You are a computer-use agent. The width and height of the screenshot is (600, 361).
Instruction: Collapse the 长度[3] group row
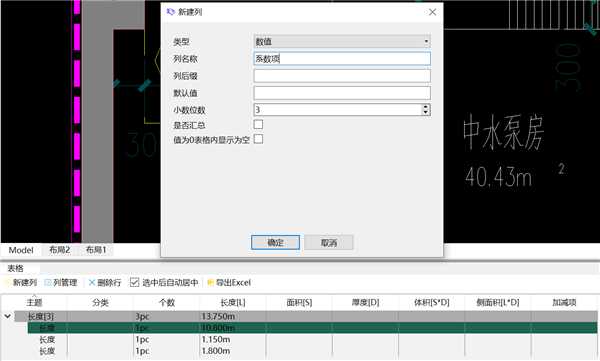pyautogui.click(x=7, y=316)
